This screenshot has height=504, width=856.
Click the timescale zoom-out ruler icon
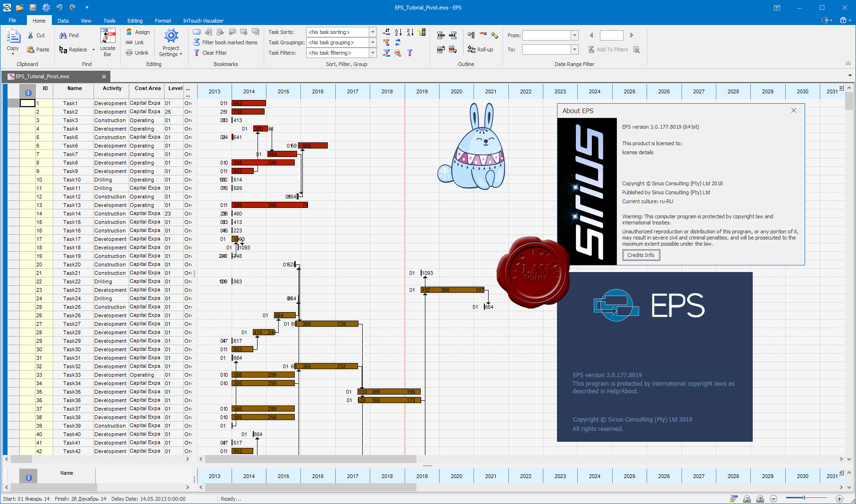[x=747, y=498]
